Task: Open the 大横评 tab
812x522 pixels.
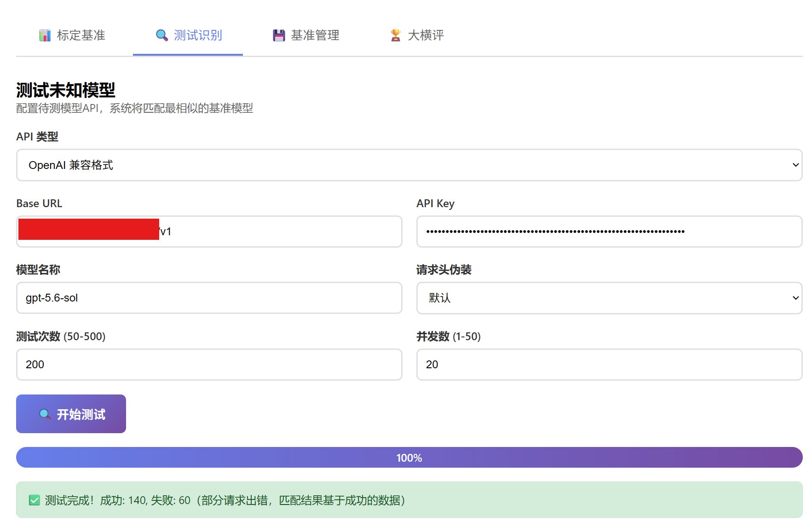Action: 417,35
